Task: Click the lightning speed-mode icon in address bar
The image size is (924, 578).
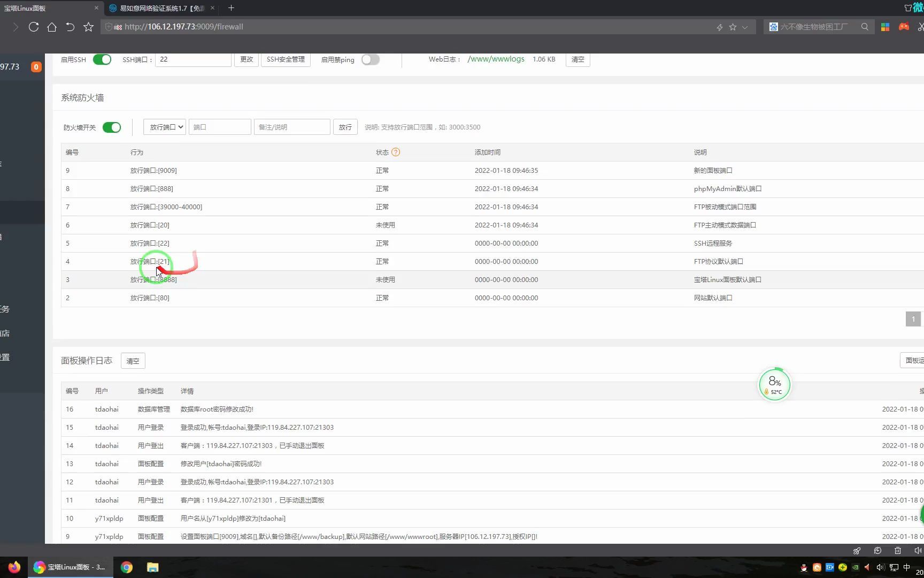Action: pos(720,27)
